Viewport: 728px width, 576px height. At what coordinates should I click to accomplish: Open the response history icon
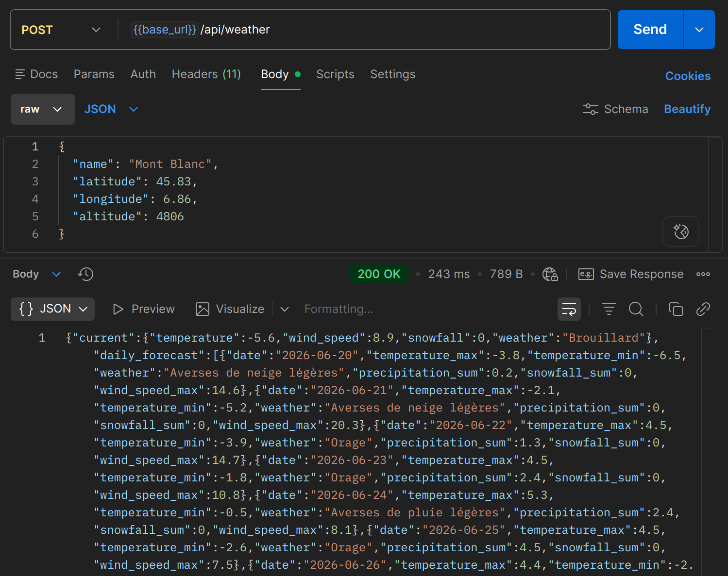85,274
